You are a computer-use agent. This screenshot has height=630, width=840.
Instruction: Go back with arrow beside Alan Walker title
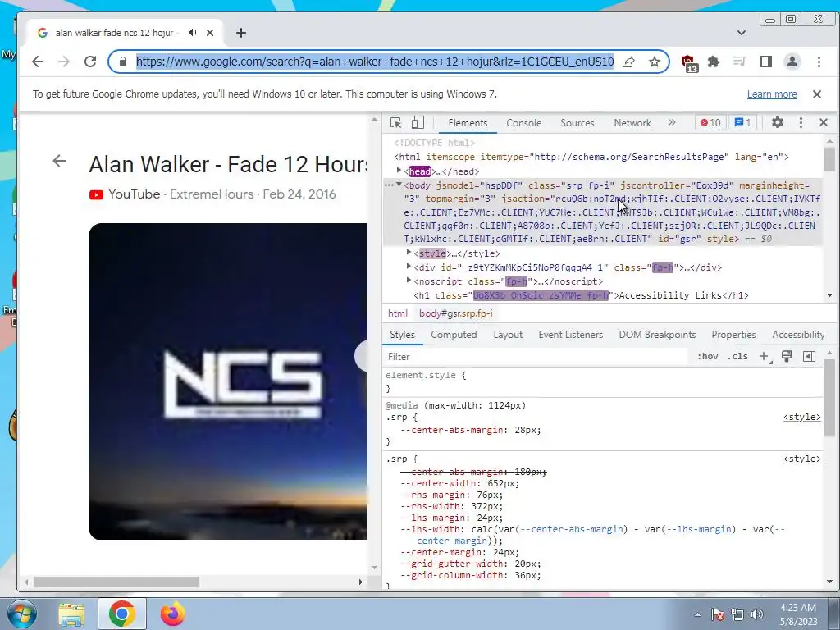tap(59, 161)
